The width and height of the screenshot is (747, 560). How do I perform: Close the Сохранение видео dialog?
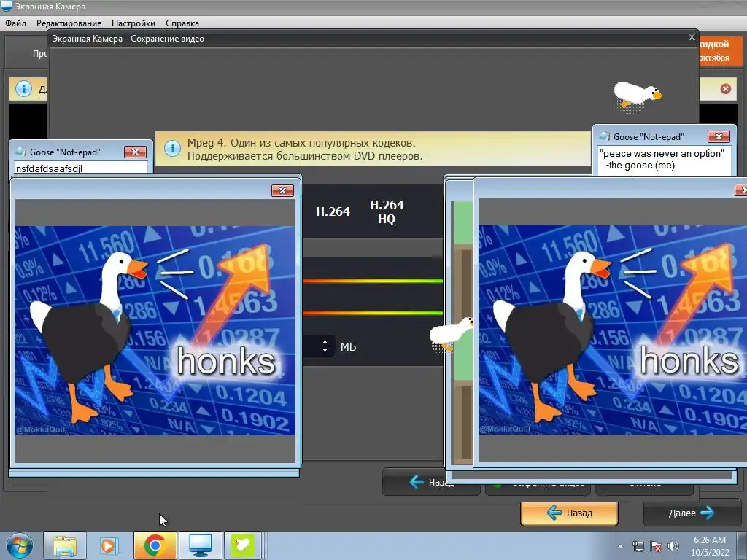click(x=692, y=37)
